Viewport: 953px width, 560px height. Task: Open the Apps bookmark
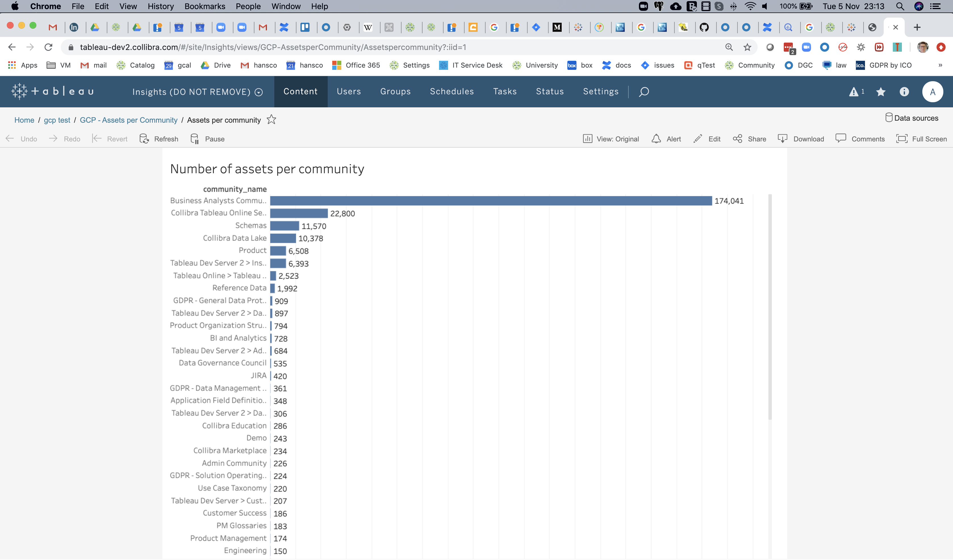(23, 65)
